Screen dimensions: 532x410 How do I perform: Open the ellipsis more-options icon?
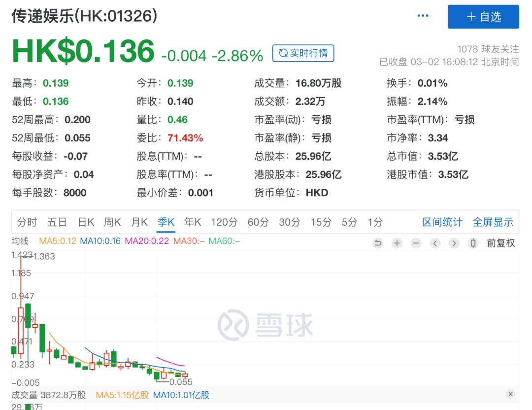(422, 16)
